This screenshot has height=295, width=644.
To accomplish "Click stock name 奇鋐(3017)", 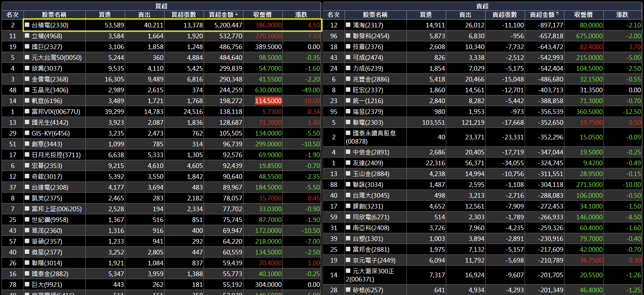I will pos(47,176).
